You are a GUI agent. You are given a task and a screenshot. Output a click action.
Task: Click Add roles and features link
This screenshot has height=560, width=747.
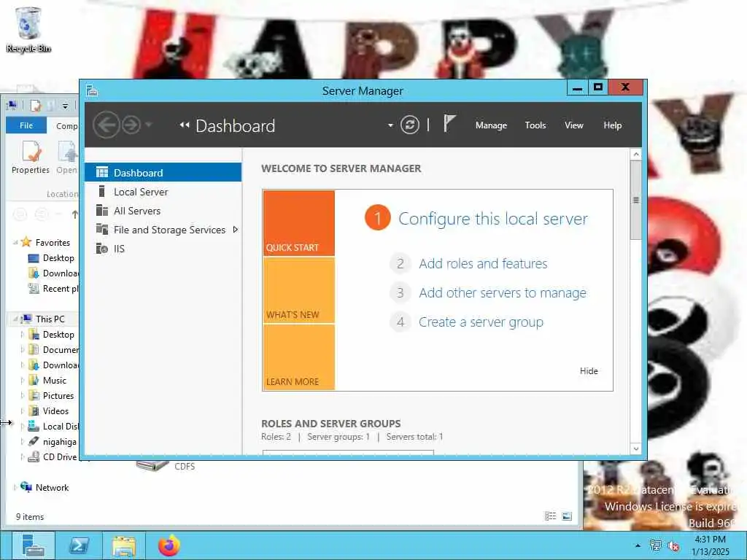483,263
